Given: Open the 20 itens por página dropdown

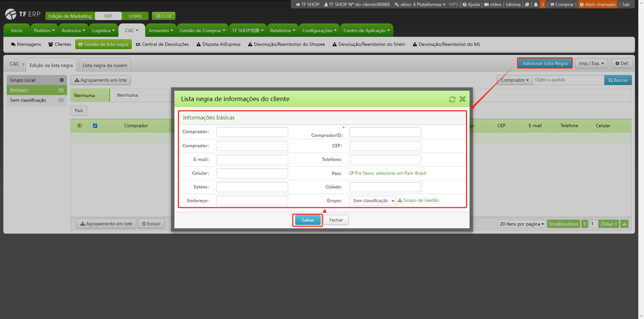Looking at the screenshot, I should (521, 224).
